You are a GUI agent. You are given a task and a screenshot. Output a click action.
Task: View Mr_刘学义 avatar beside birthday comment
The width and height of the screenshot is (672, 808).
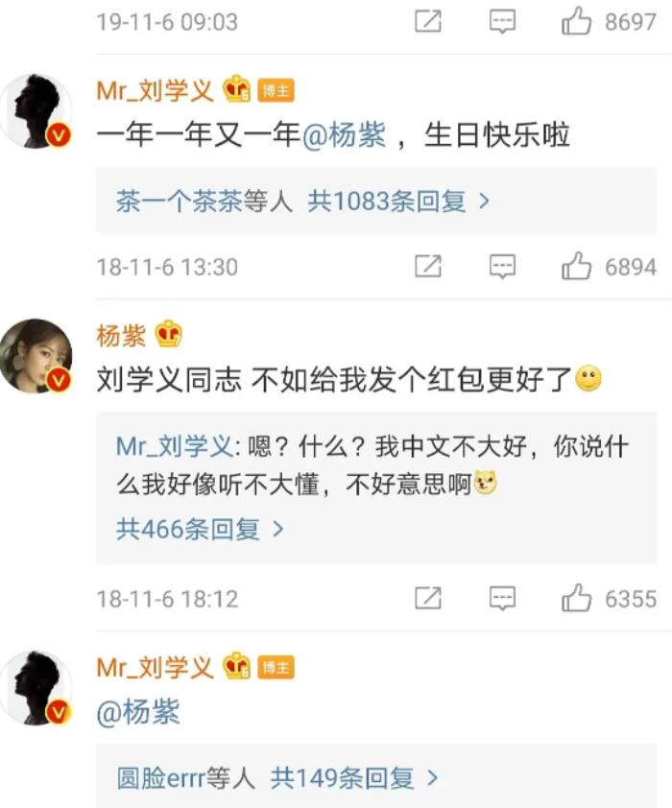36,110
